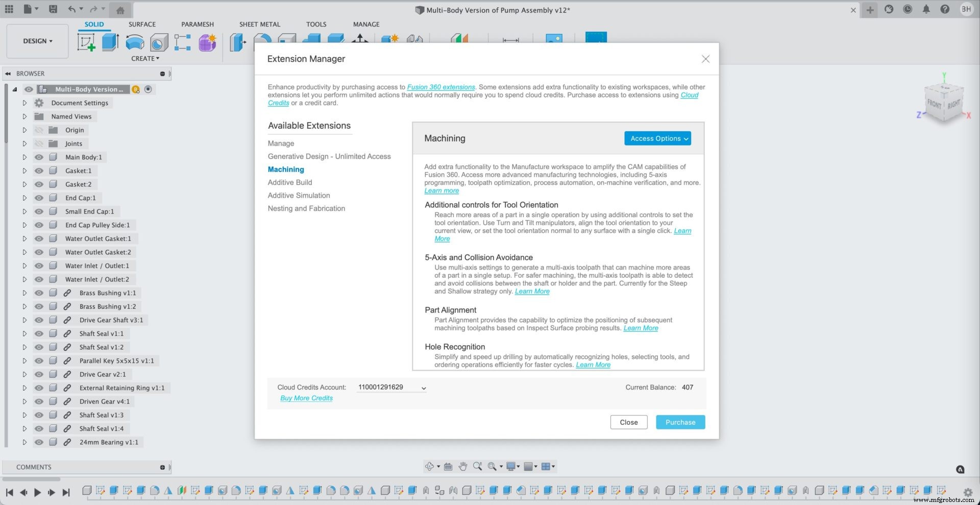Screen dimensions: 980x505
Task: Expand the Document Settings tree node
Action: [24, 103]
